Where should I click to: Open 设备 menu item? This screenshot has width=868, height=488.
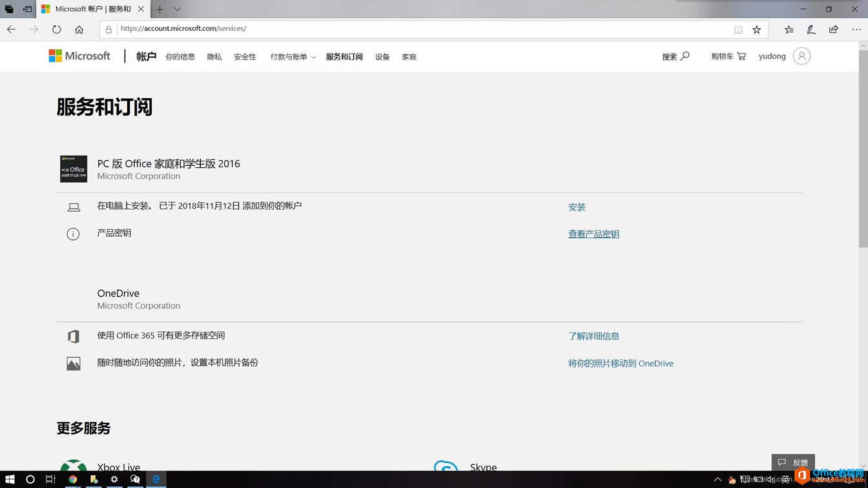click(x=382, y=57)
